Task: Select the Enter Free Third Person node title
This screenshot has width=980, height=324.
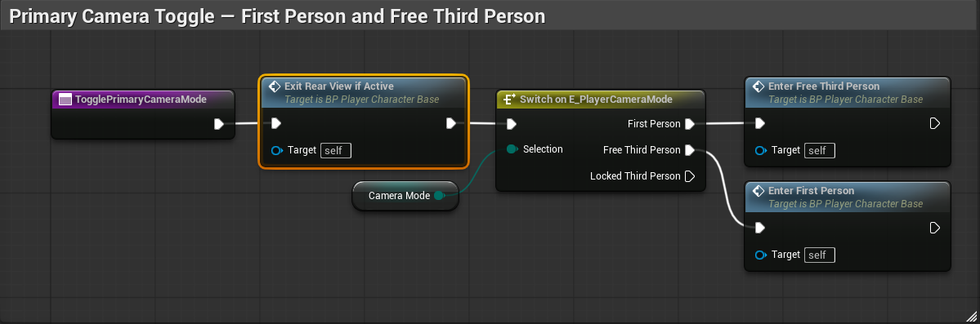Action: pyautogui.click(x=824, y=87)
